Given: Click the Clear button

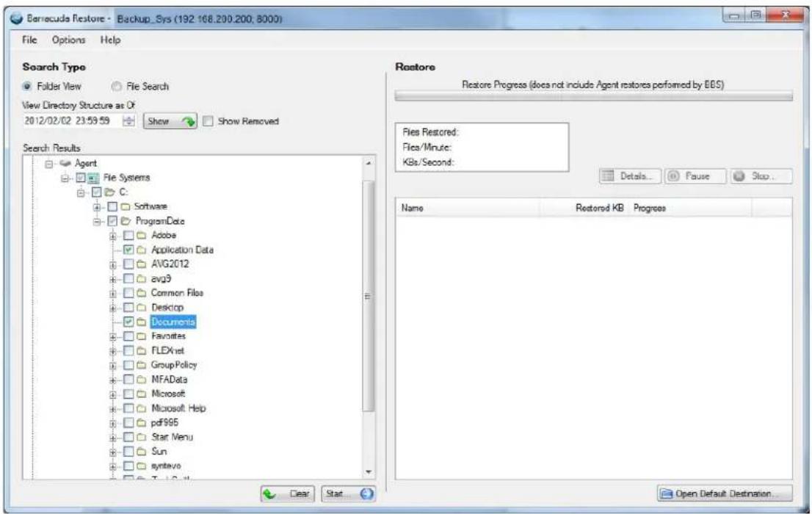Looking at the screenshot, I should point(287,493).
